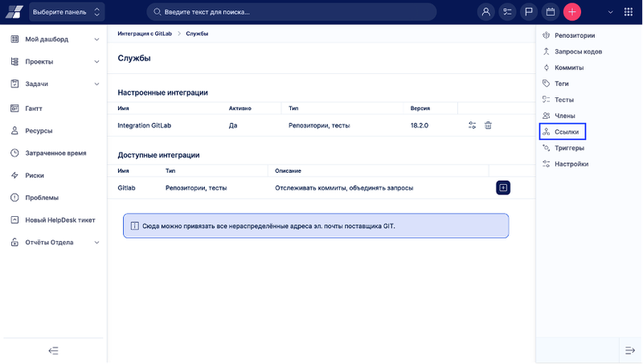Collapse the left sidebar with arrow icon

coord(53,350)
